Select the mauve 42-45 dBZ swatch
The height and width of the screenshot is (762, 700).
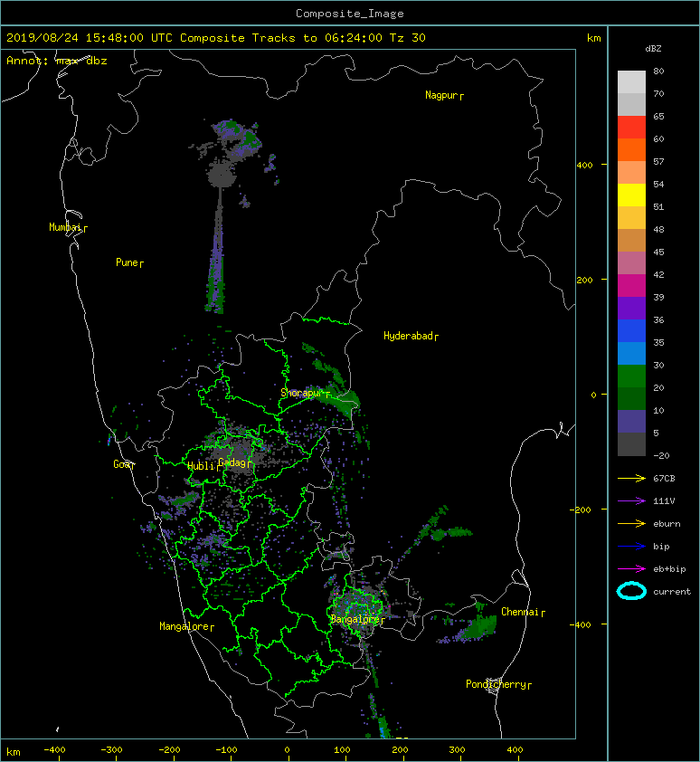(x=631, y=262)
